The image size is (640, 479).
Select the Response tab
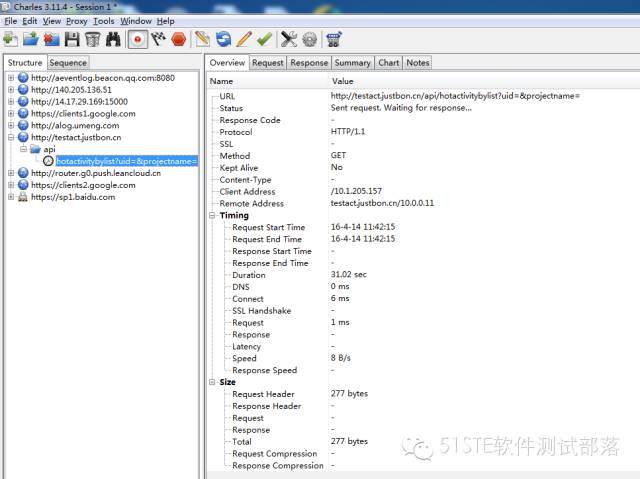point(309,63)
